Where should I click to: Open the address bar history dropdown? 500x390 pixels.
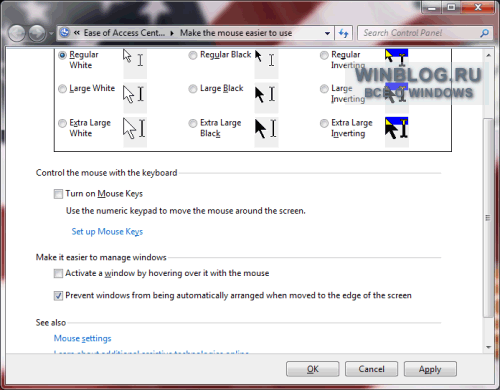click(x=327, y=33)
